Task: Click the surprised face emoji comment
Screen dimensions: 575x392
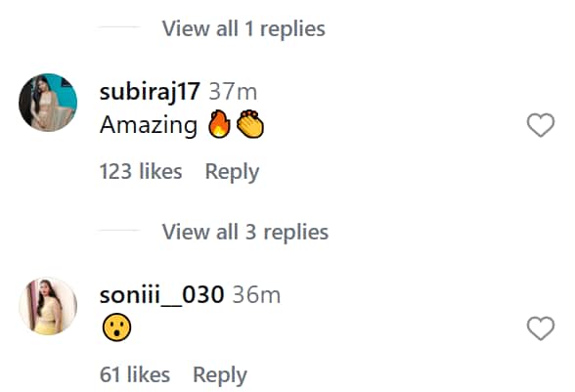Action: 116,327
